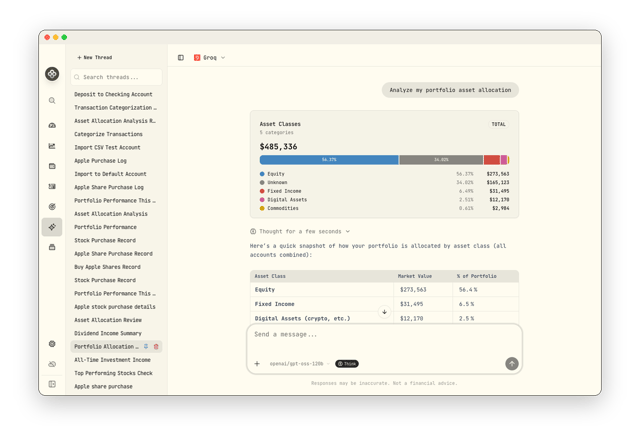Click the red Fixed Income bar segment
The height and width of the screenshot is (426, 640).
492,160
